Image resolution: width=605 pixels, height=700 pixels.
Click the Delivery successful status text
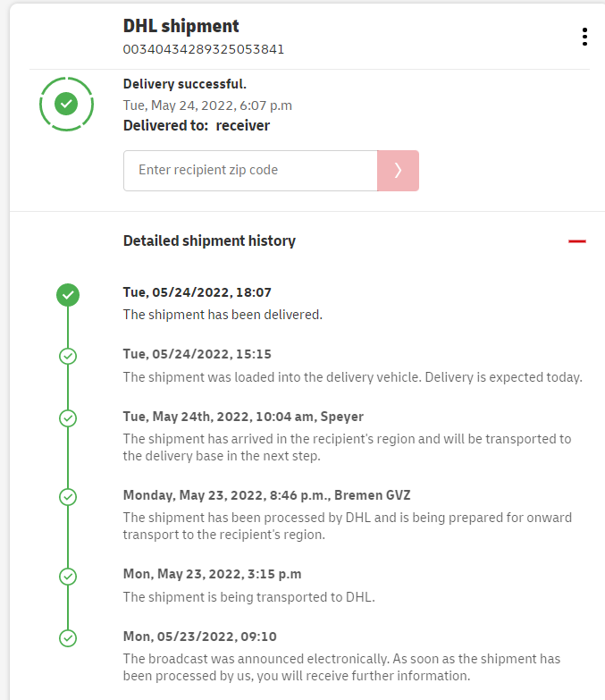coord(184,85)
